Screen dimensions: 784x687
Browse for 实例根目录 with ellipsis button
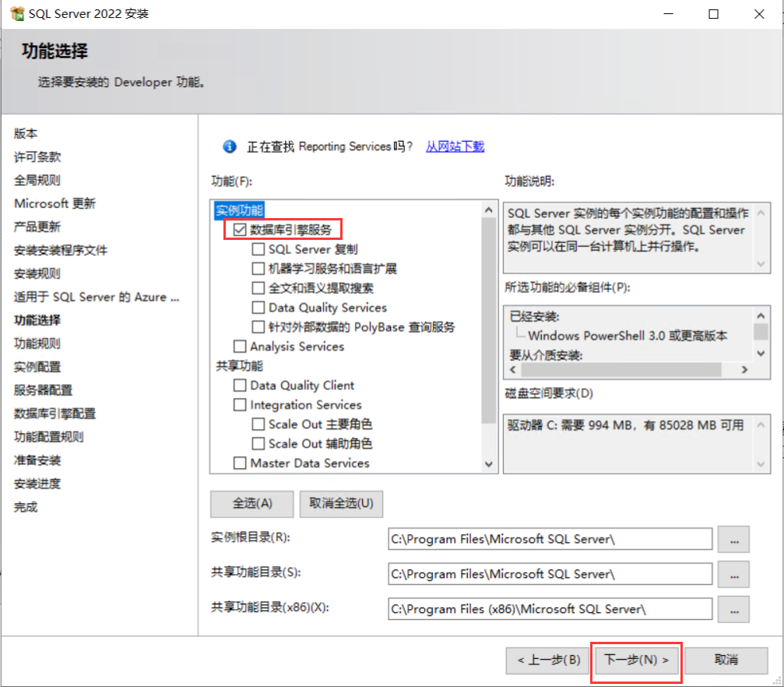click(x=734, y=539)
